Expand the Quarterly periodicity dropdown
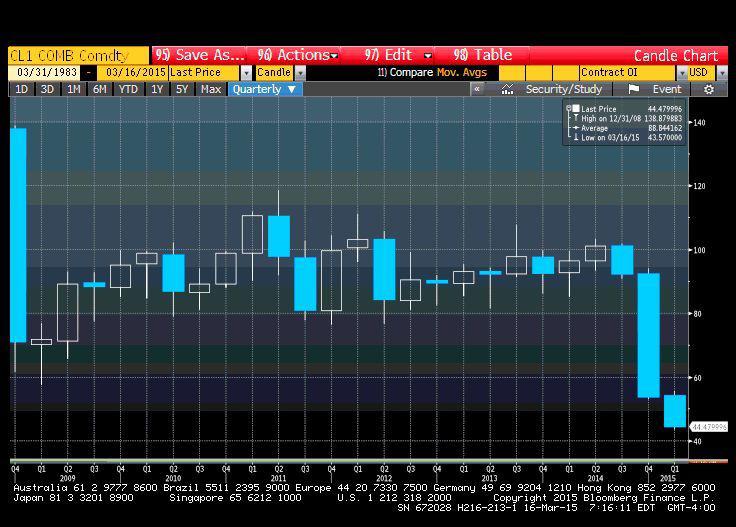 pyautogui.click(x=265, y=89)
